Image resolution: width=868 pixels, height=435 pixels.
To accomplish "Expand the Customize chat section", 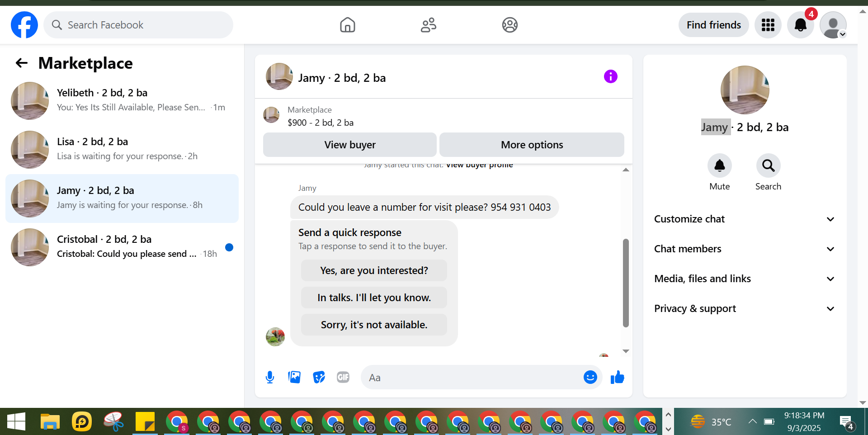I will (x=745, y=219).
